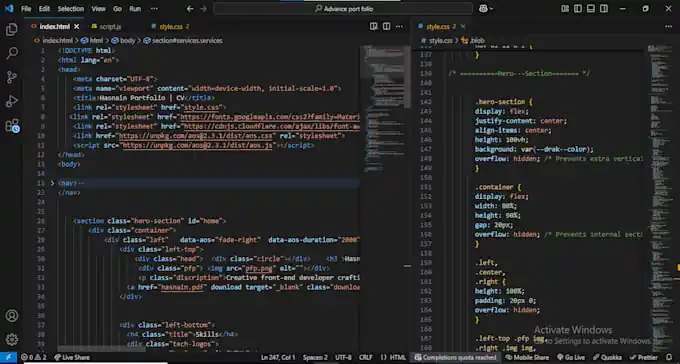Open the cdnjs.cloudflare.com stylesheet link
The width and height of the screenshot is (680, 364).
pyautogui.click(x=271, y=127)
